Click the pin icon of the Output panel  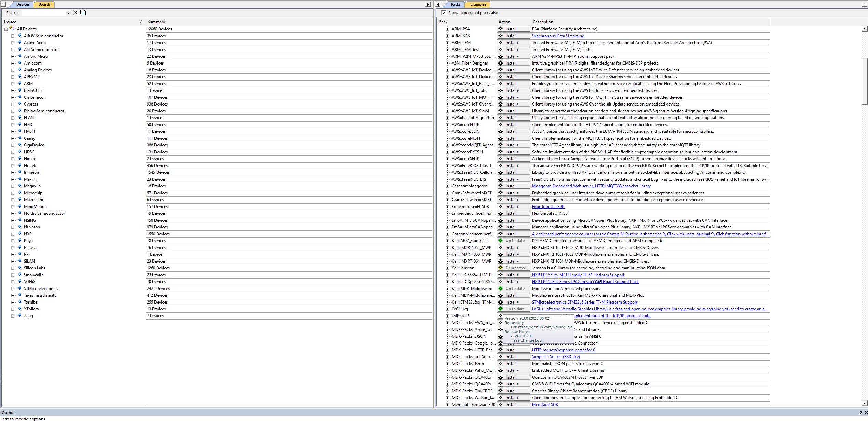point(860,412)
